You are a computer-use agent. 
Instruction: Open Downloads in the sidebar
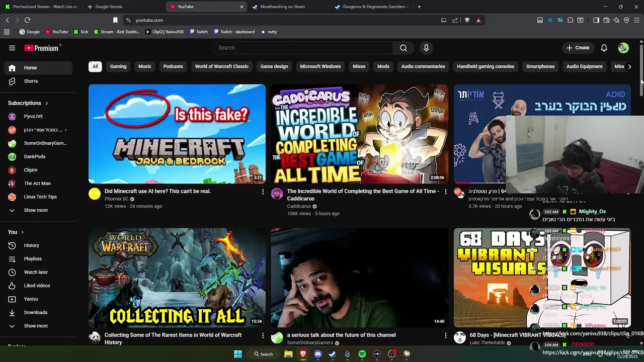[x=39, y=312]
